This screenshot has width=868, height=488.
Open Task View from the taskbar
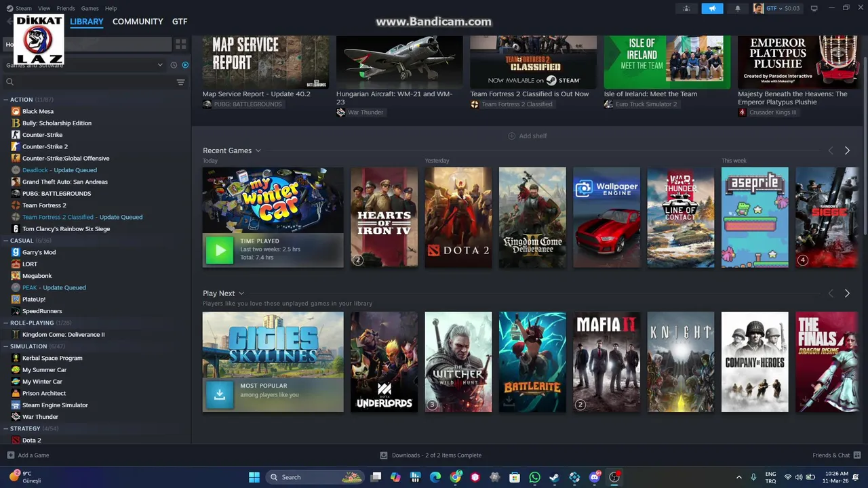[x=376, y=477]
